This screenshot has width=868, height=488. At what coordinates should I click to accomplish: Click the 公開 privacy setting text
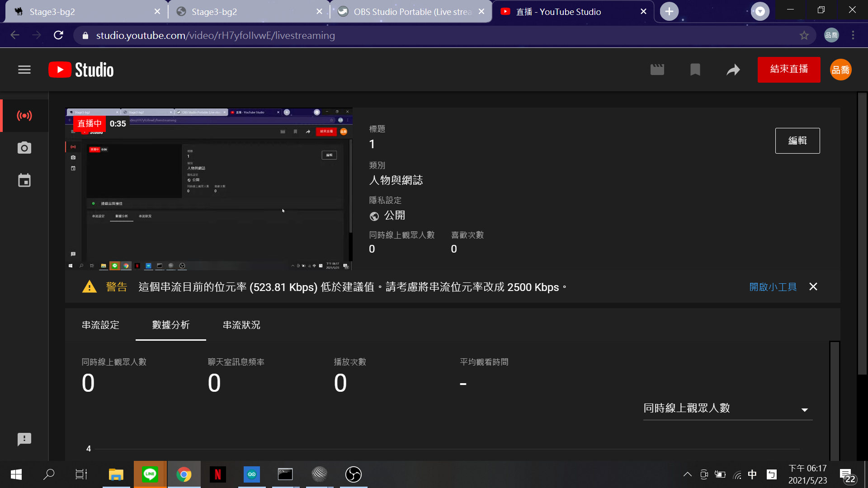click(x=395, y=216)
